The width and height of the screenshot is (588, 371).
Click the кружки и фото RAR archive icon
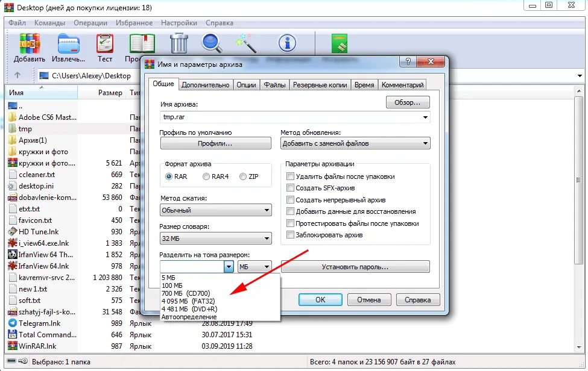pyautogui.click(x=13, y=163)
